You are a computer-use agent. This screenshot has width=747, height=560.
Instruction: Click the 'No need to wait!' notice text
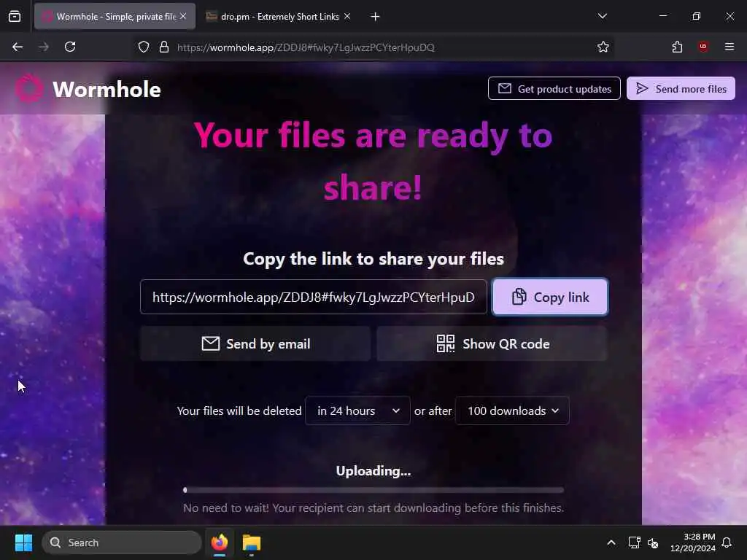tap(373, 508)
